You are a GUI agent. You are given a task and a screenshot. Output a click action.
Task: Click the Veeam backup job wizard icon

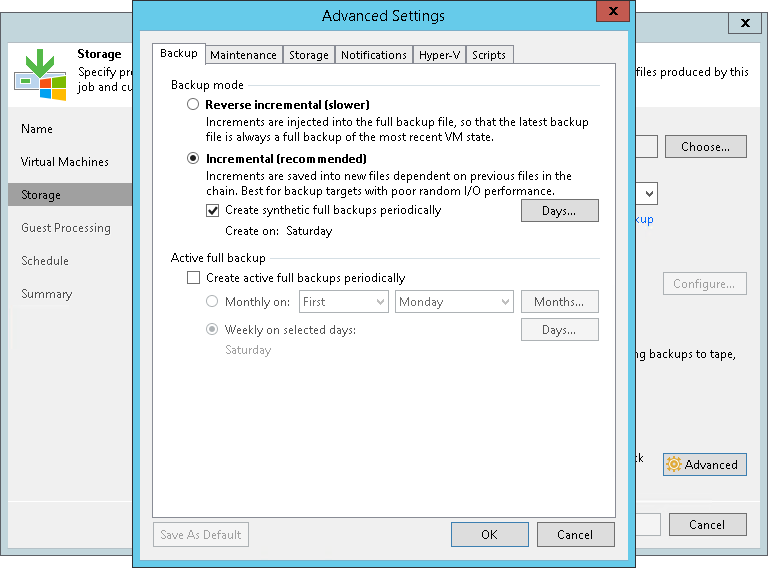[x=40, y=74]
